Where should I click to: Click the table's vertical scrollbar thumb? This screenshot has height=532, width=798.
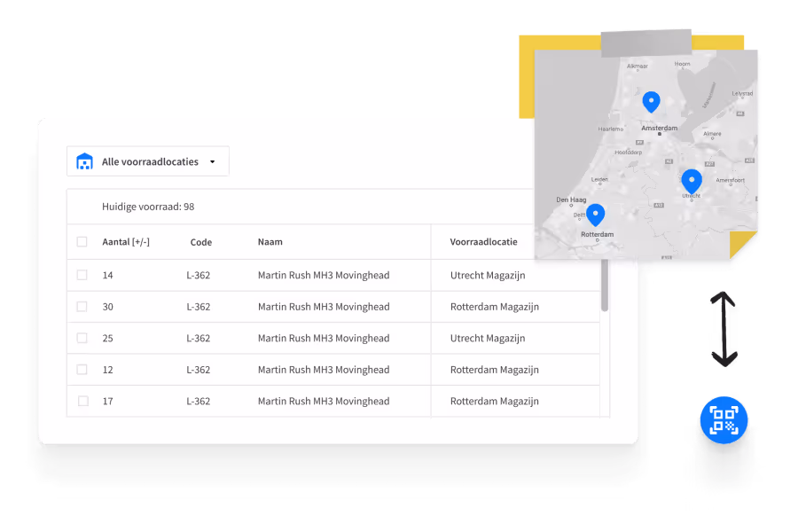605,286
